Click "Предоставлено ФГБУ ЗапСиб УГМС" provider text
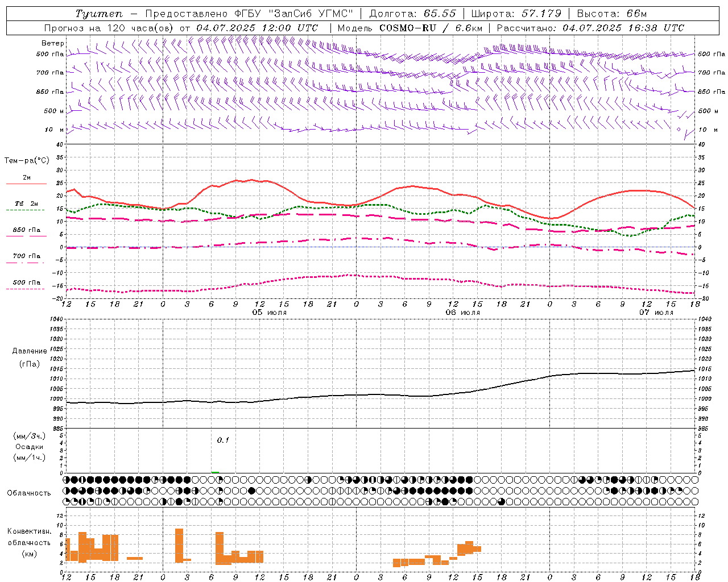728x582 pixels. tap(249, 14)
